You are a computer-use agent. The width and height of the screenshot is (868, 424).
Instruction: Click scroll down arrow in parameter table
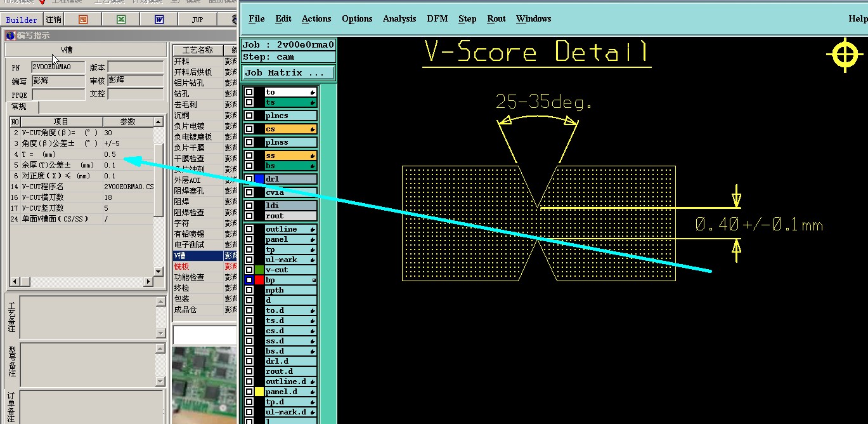[x=159, y=271]
